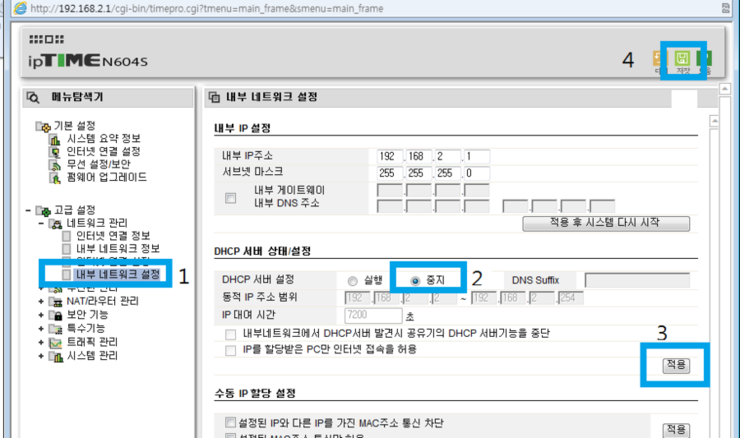Open 시스템 요약 정보 menu item
740x438 pixels.
103,139
